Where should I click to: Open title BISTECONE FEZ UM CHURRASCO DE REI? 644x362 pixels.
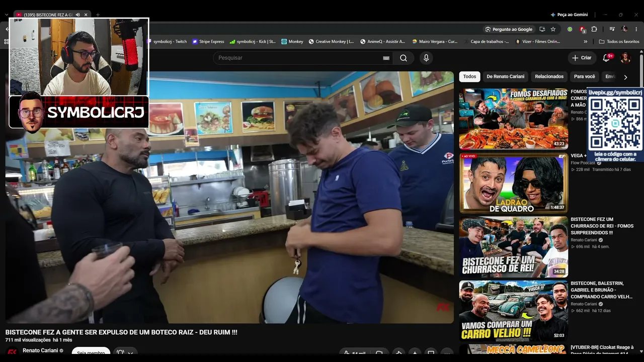602,226
